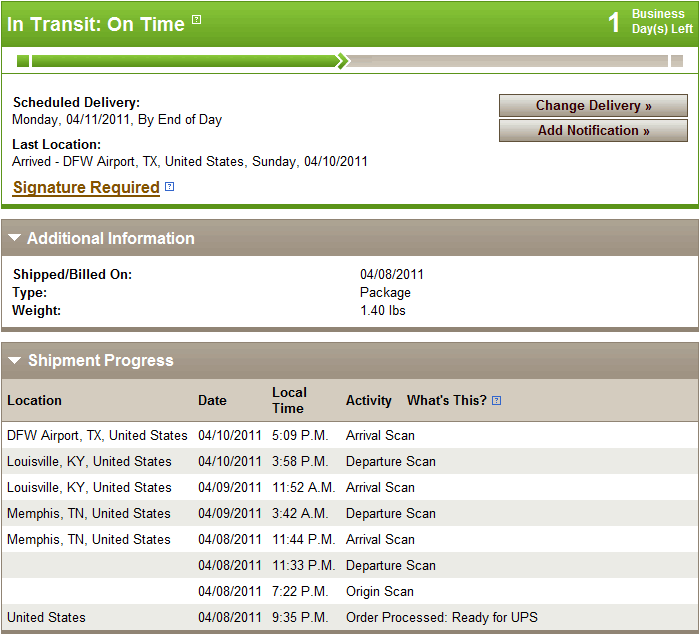Click Change Delivery button

tap(593, 105)
